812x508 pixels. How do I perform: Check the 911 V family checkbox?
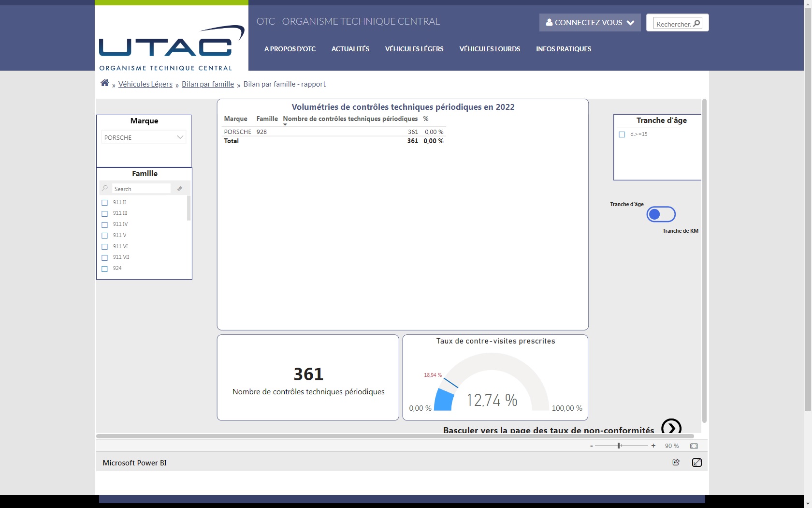pyautogui.click(x=104, y=236)
